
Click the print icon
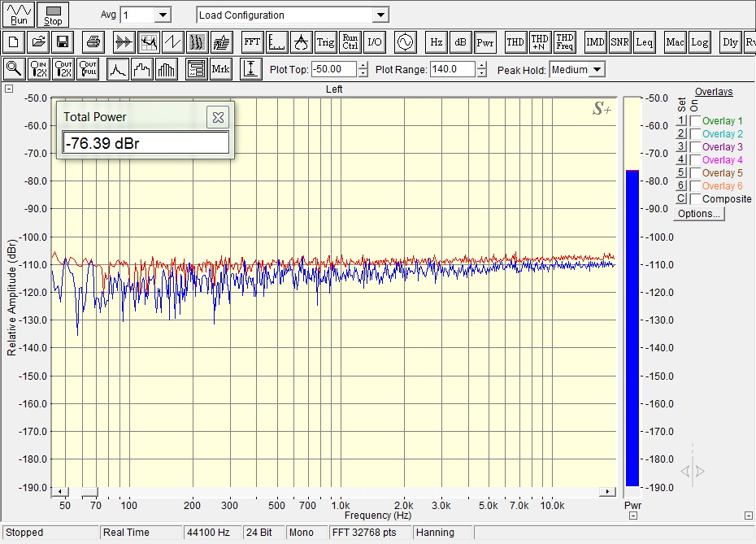pyautogui.click(x=93, y=42)
